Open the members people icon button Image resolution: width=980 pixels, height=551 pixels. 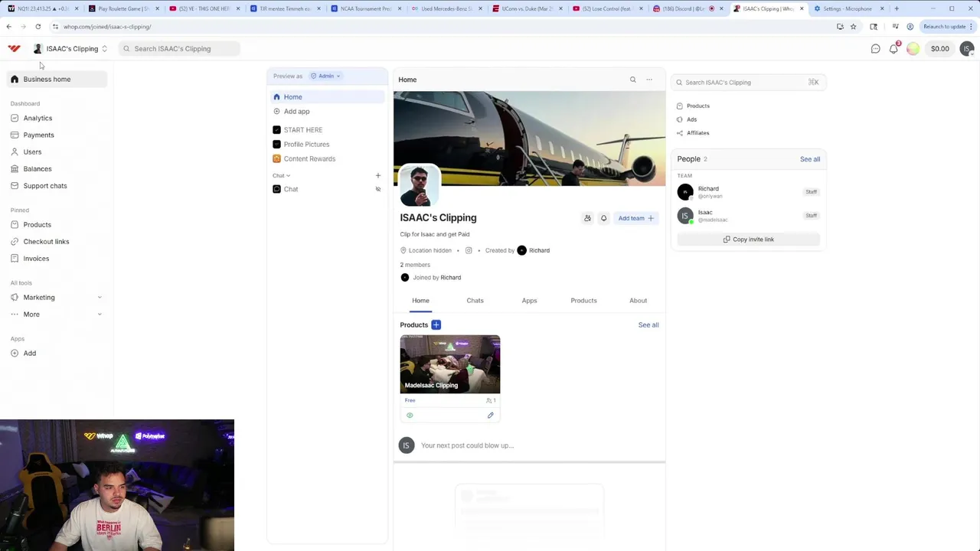(x=587, y=218)
